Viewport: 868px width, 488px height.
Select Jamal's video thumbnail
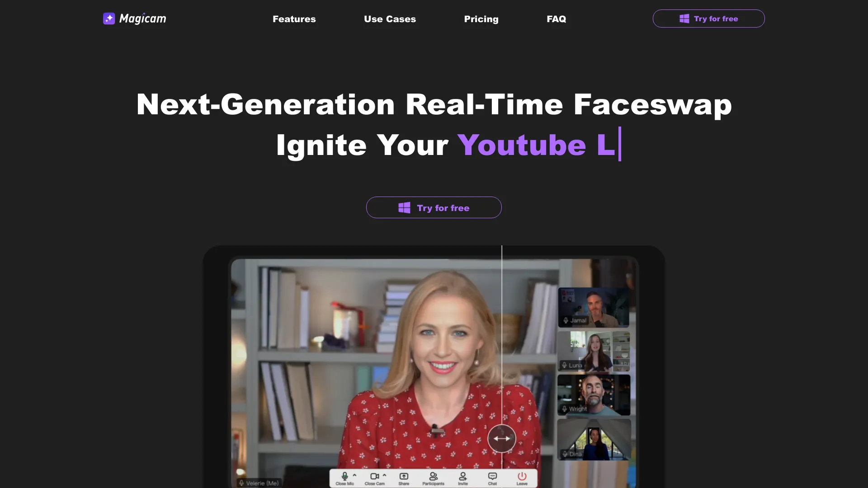click(x=594, y=307)
